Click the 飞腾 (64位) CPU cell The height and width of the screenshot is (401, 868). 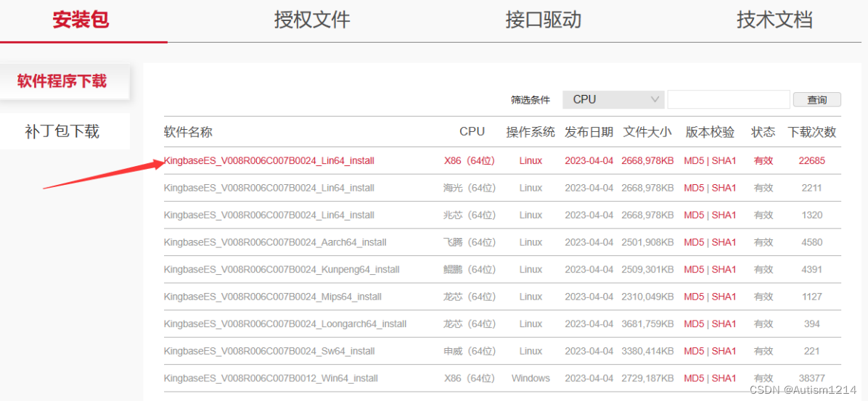click(x=470, y=242)
